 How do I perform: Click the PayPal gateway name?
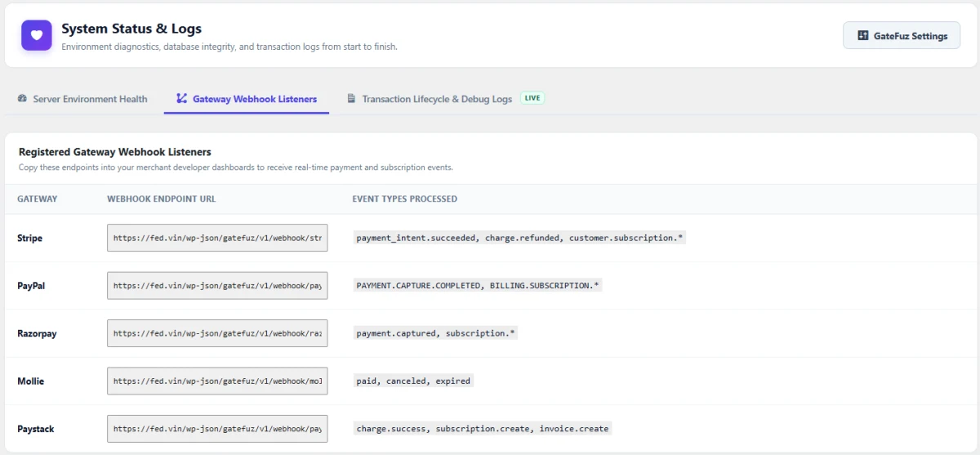(30, 286)
